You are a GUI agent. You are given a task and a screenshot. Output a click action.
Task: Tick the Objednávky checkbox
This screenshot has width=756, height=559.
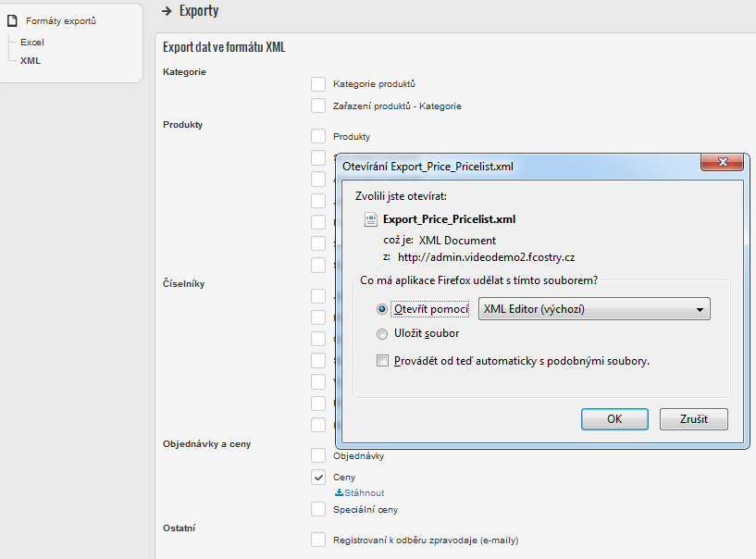click(318, 455)
